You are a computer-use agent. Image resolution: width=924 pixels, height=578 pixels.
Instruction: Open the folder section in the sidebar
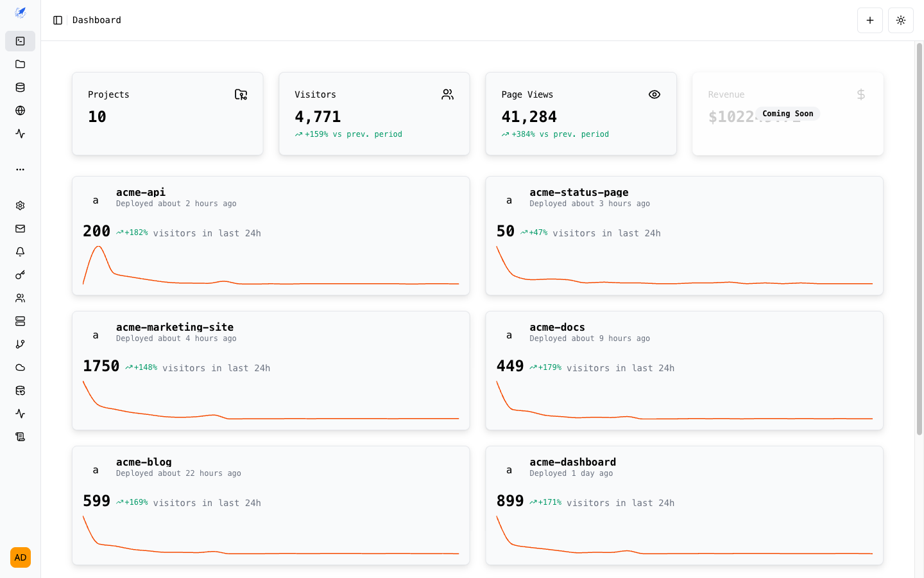(20, 64)
